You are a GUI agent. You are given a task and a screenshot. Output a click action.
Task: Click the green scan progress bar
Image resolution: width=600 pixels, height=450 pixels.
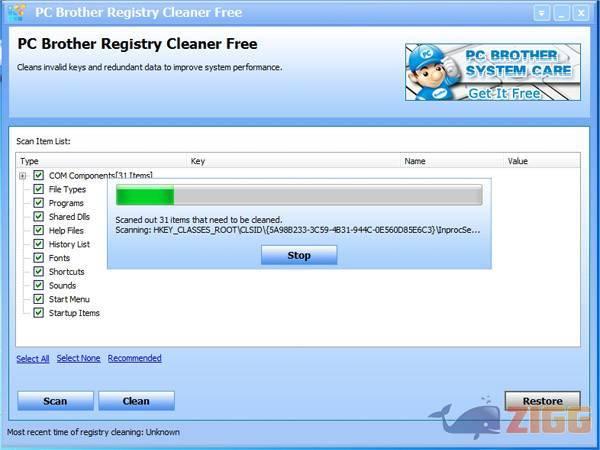coord(299,195)
